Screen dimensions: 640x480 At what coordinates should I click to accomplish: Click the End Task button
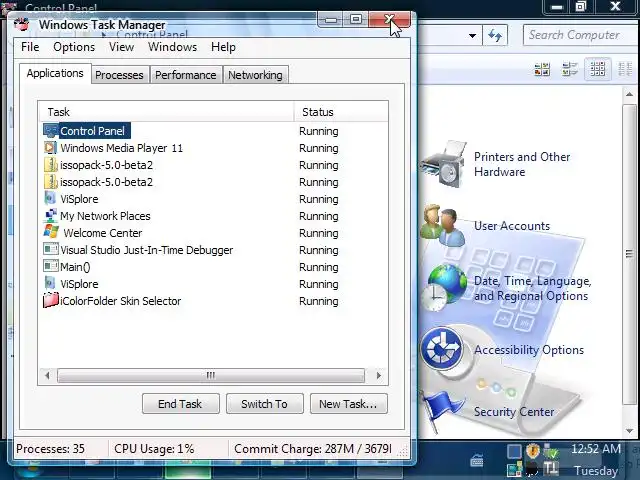pyautogui.click(x=180, y=404)
